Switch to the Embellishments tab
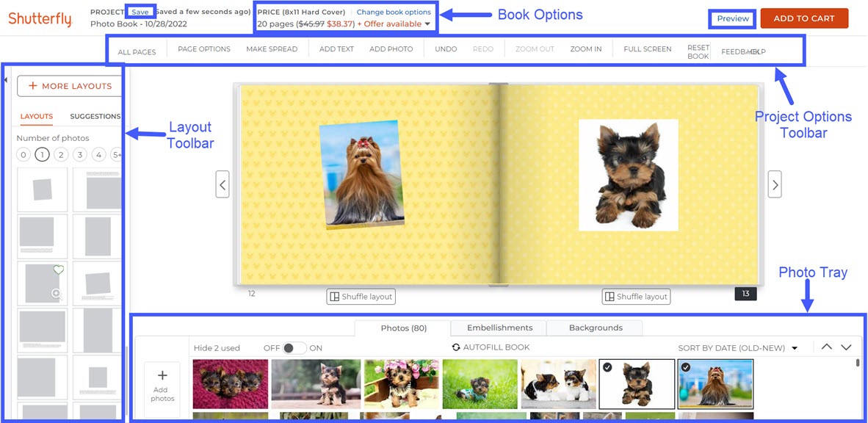Image resolution: width=868 pixels, height=423 pixels. point(498,328)
